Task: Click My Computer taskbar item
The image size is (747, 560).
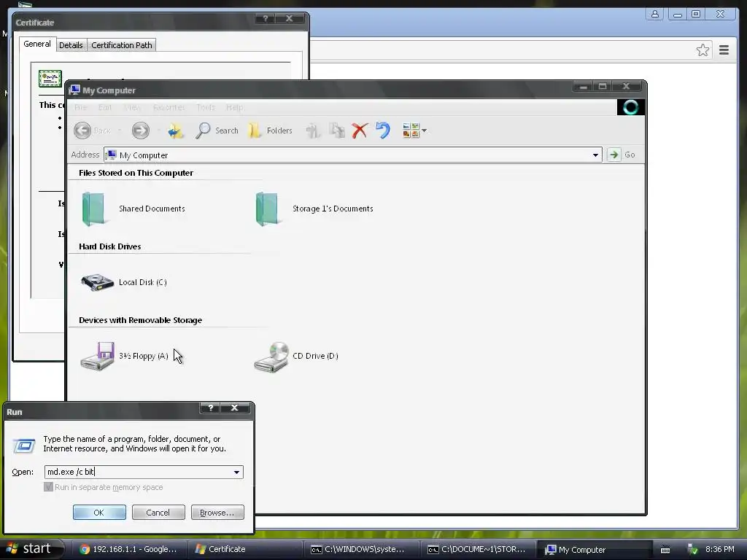Action: [594, 550]
